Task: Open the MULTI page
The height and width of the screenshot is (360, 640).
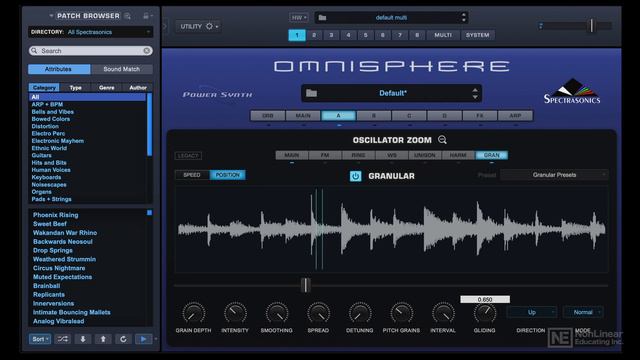Action: (x=443, y=35)
